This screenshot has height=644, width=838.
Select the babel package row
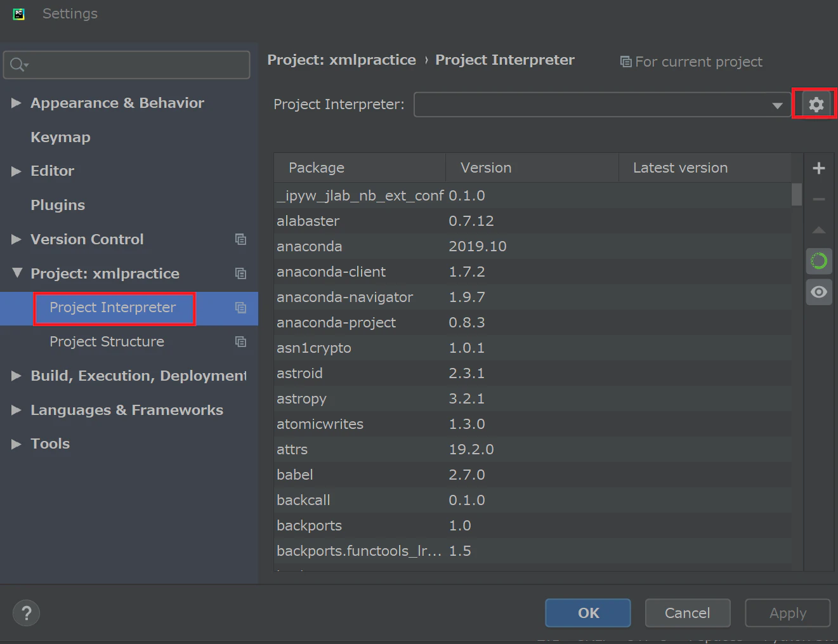[533, 475]
